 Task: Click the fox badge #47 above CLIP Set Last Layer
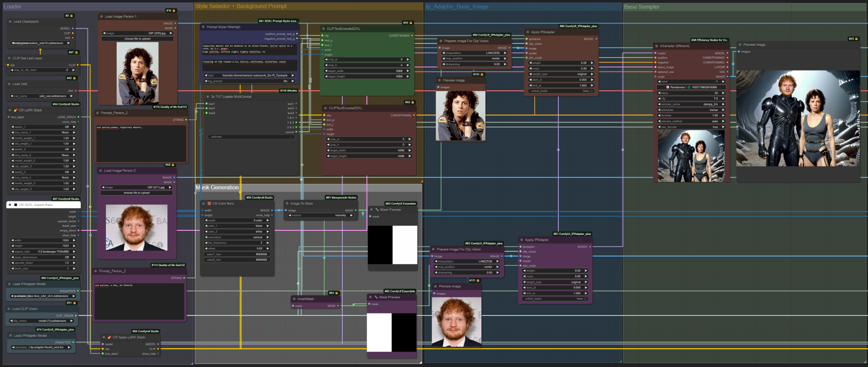pyautogui.click(x=76, y=52)
